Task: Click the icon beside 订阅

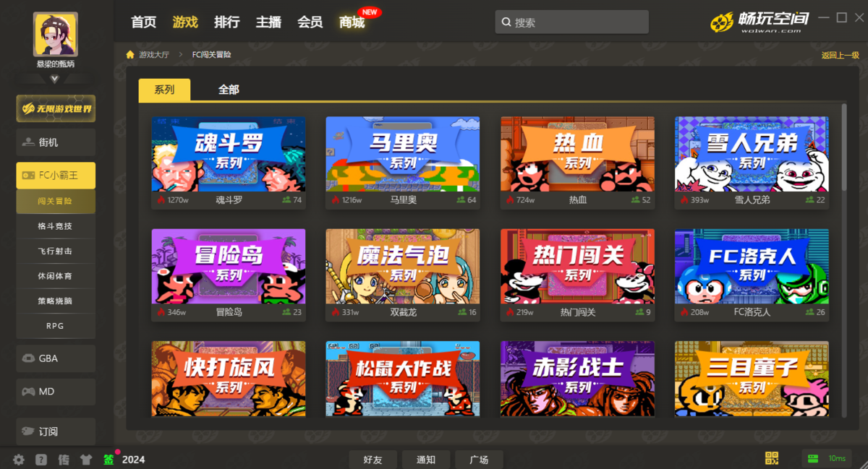Action: pos(28,431)
